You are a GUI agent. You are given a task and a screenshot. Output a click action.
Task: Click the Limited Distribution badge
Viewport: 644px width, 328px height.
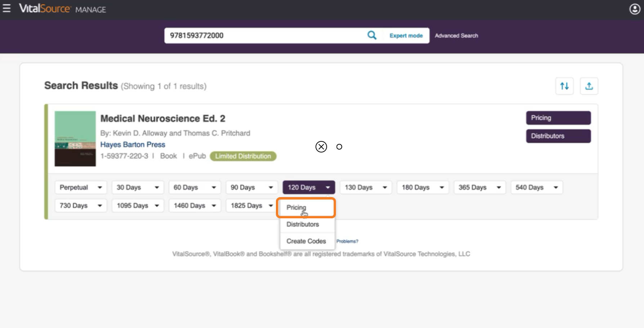click(243, 156)
